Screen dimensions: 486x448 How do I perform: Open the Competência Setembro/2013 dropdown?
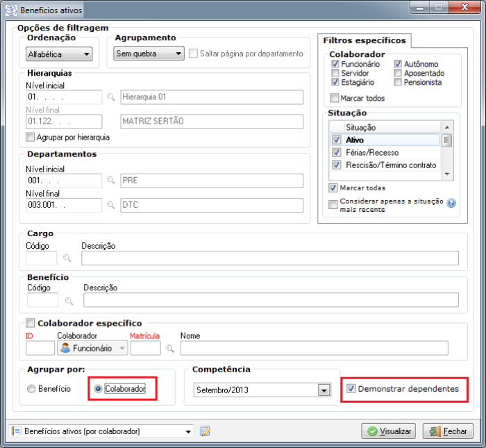point(262,390)
